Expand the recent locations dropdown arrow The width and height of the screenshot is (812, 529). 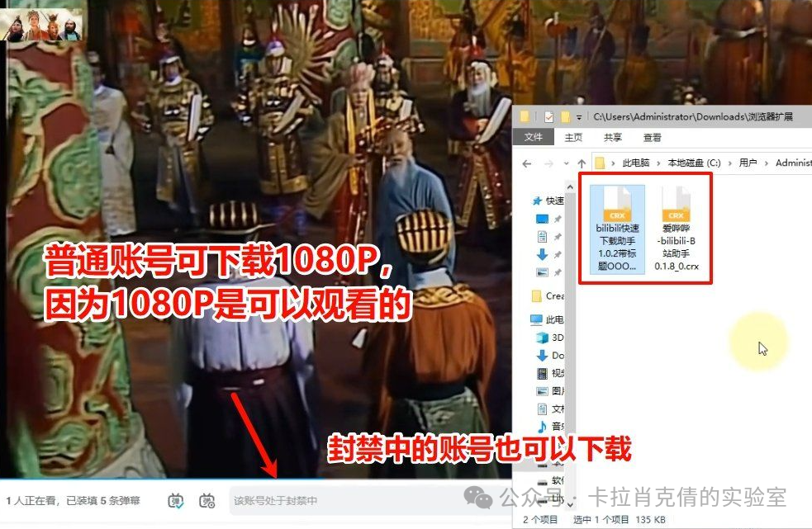click(x=567, y=163)
